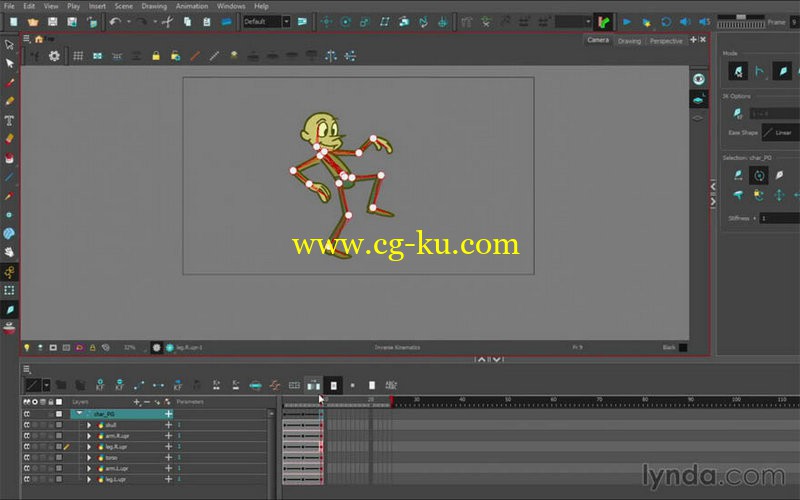The width and height of the screenshot is (800, 500).
Task: Click the Save floppy disk icon
Action: pos(53,22)
